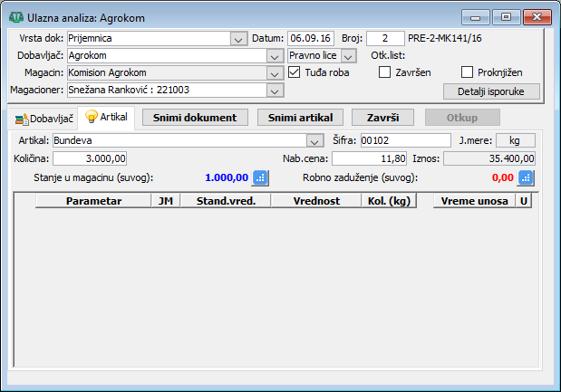Toggle the Tuđa roba checkbox
The width and height of the screenshot is (561, 392).
[295, 72]
